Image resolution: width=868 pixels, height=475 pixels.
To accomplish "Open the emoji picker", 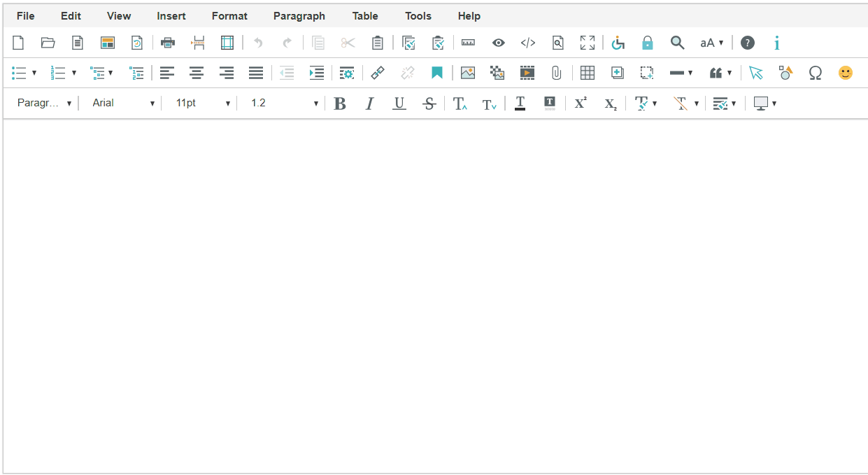I will [846, 73].
